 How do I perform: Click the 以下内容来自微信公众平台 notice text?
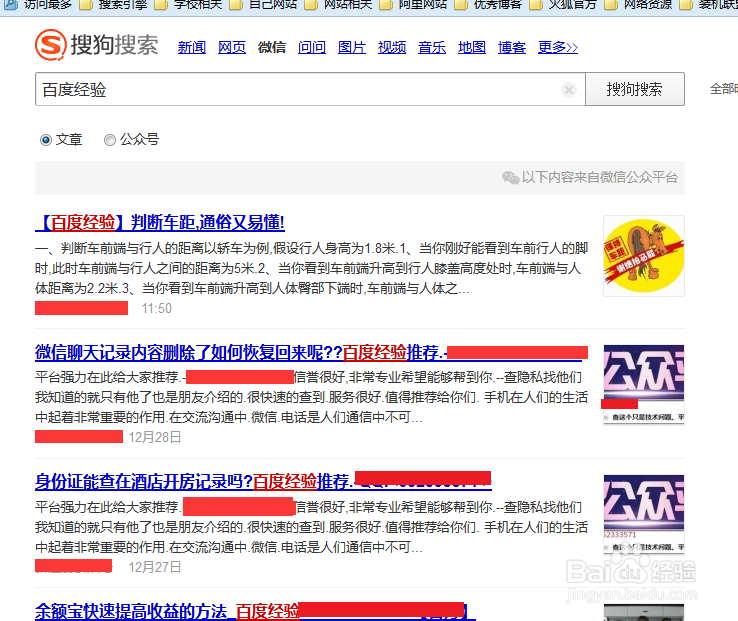[x=600, y=177]
